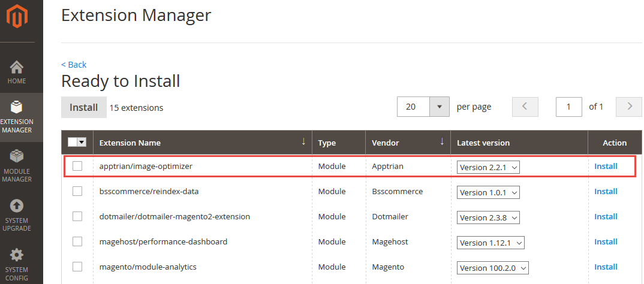Sort by Vendor column arrow
This screenshot has width=644, height=284.
442,142
